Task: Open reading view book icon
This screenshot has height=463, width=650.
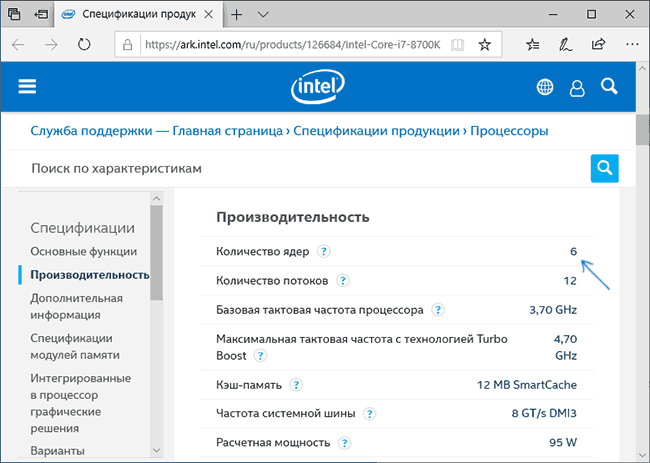Action: [x=457, y=44]
